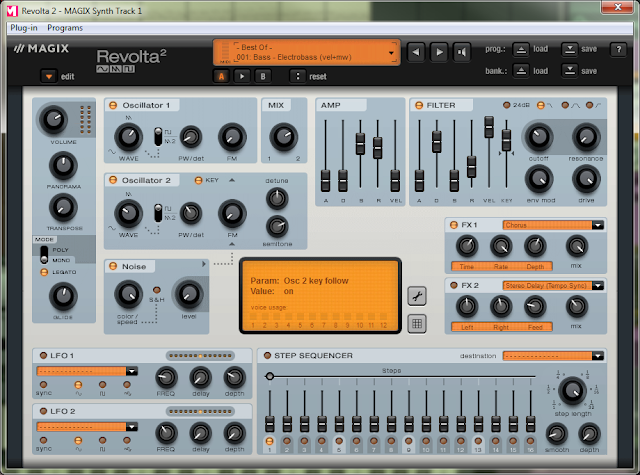This screenshot has height=475, width=640.
Task: Enable Oscillator 2 KEY follow LED
Action: 198,180
